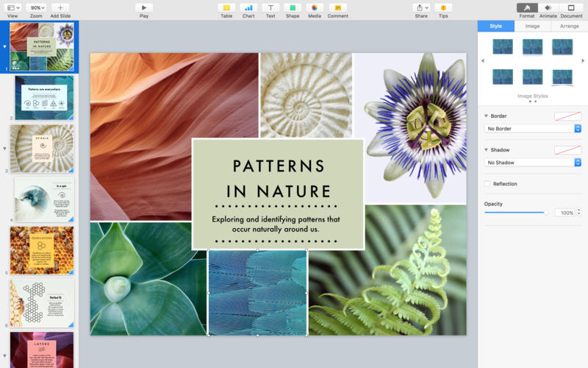Open the Media browser
Screen dimensions: 588x368
point(315,7)
